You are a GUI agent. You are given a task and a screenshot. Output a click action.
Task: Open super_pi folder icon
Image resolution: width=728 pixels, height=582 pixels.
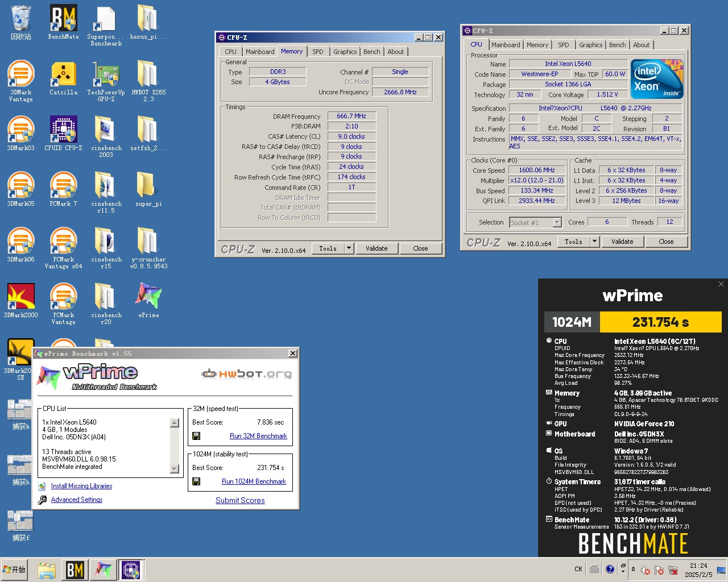148,190
